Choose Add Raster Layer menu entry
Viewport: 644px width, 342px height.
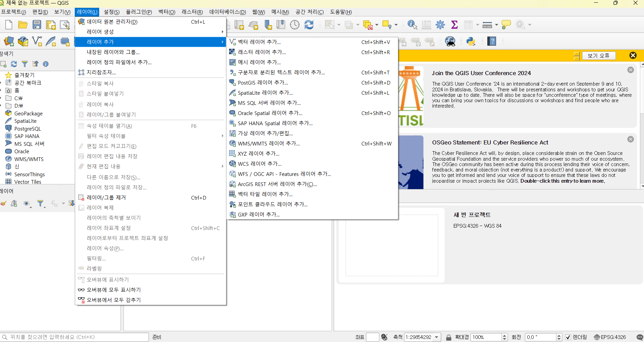[x=312, y=52]
